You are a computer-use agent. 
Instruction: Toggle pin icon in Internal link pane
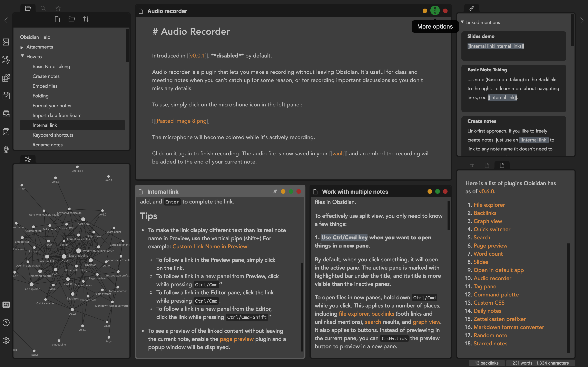click(275, 191)
